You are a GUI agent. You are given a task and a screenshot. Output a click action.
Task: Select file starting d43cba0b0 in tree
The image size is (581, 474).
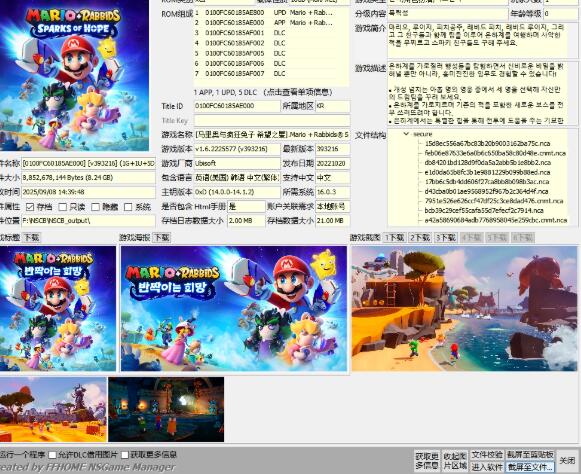pos(486,191)
